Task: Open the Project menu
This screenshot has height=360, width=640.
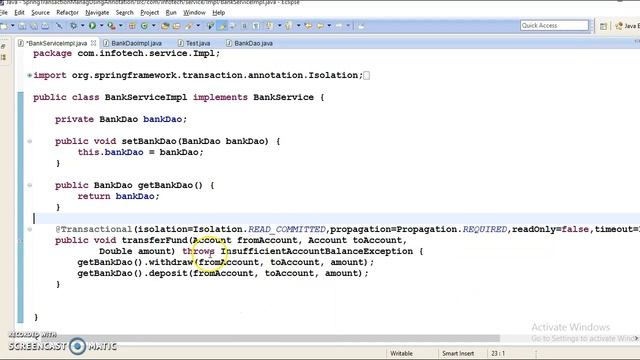Action: [x=149, y=13]
